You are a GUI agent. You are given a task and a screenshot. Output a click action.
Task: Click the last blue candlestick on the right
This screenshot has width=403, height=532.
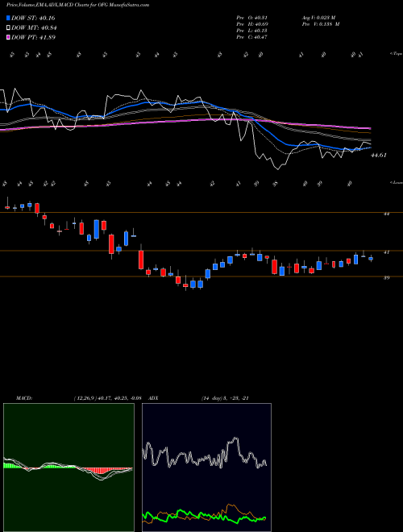[371, 259]
